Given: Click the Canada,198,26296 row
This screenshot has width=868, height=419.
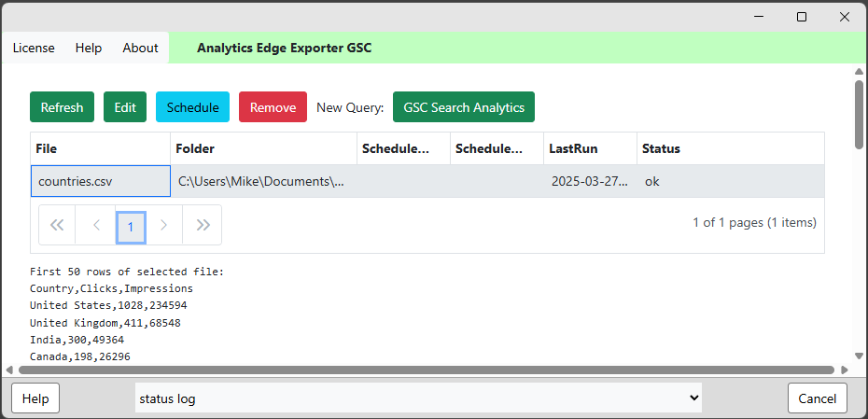Looking at the screenshot, I should 80,357.
